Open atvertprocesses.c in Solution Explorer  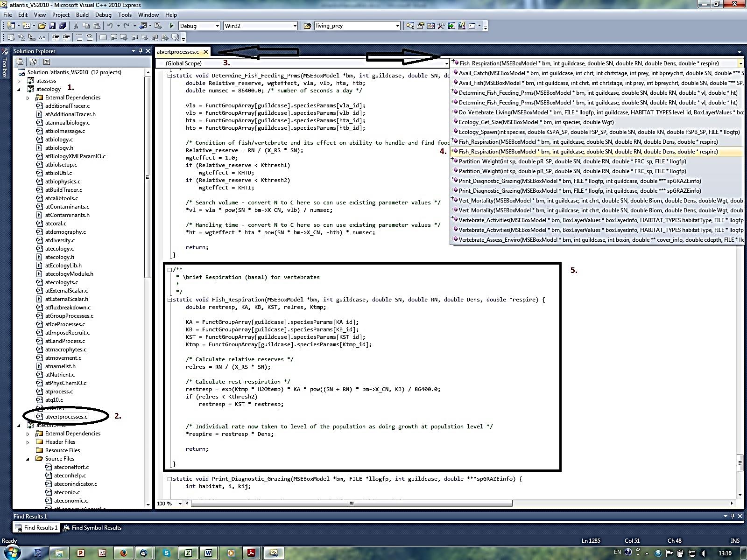click(66, 417)
